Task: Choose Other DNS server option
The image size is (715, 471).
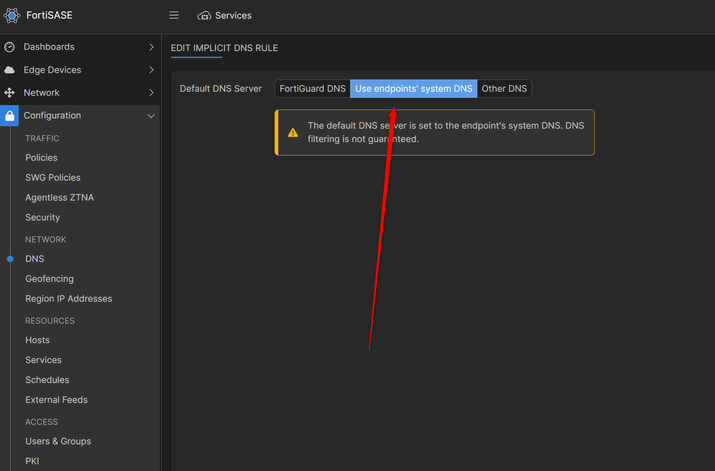Action: [x=504, y=89]
